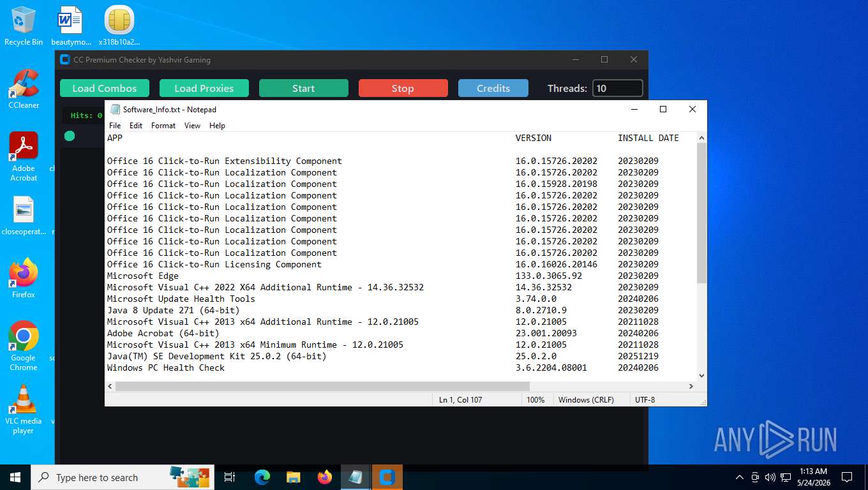The image size is (868, 490).
Task: Launch Adobe Acrobat desktop shortcut
Action: (x=24, y=156)
